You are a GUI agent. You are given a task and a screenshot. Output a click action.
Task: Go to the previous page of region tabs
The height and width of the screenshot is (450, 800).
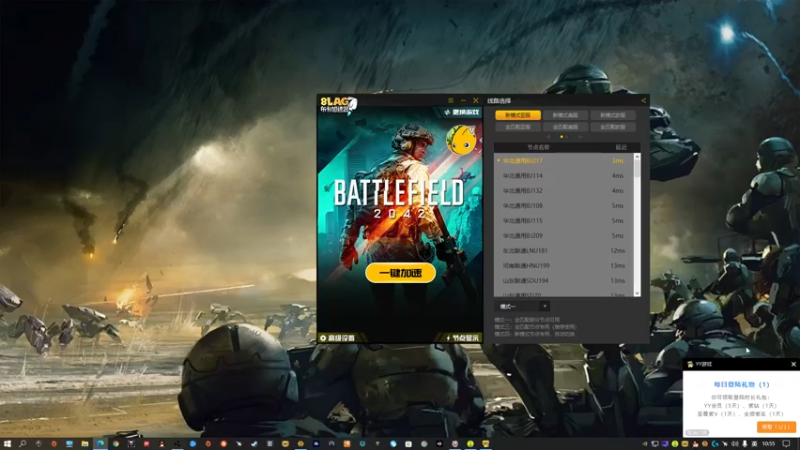point(548,137)
